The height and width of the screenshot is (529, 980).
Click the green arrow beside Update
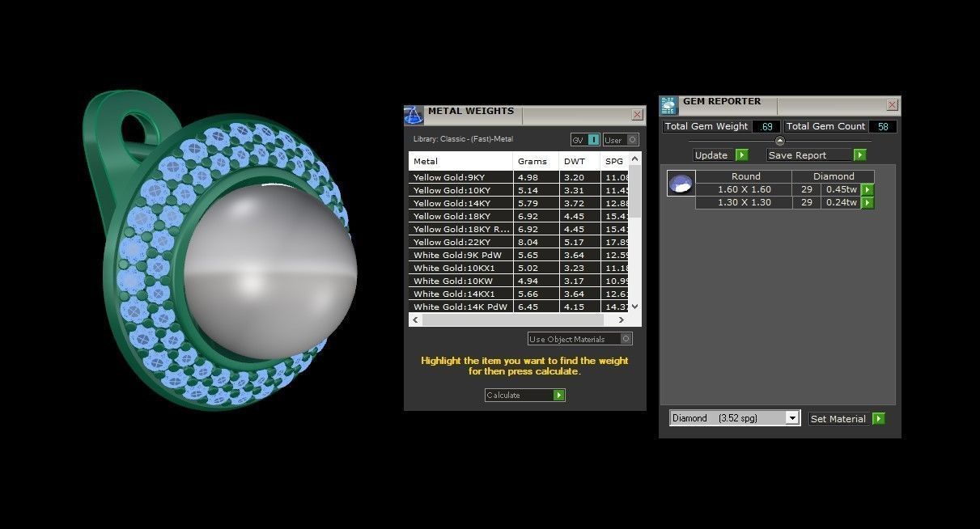741,154
